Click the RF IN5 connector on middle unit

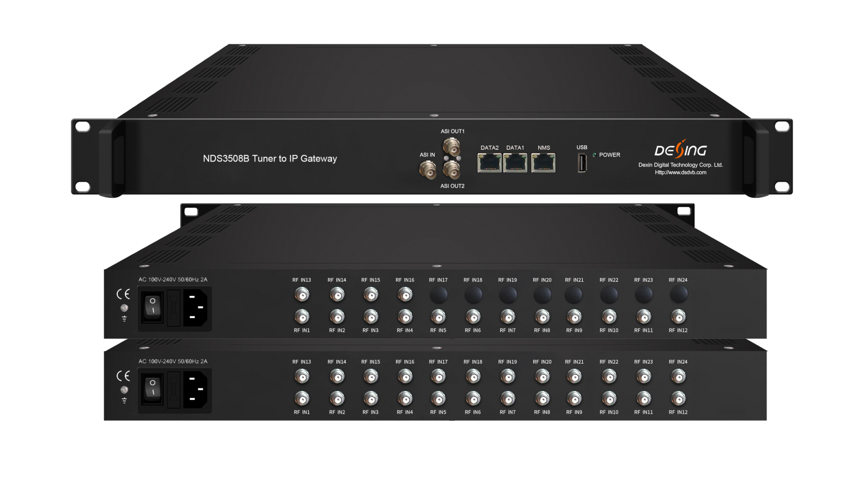[x=438, y=317]
